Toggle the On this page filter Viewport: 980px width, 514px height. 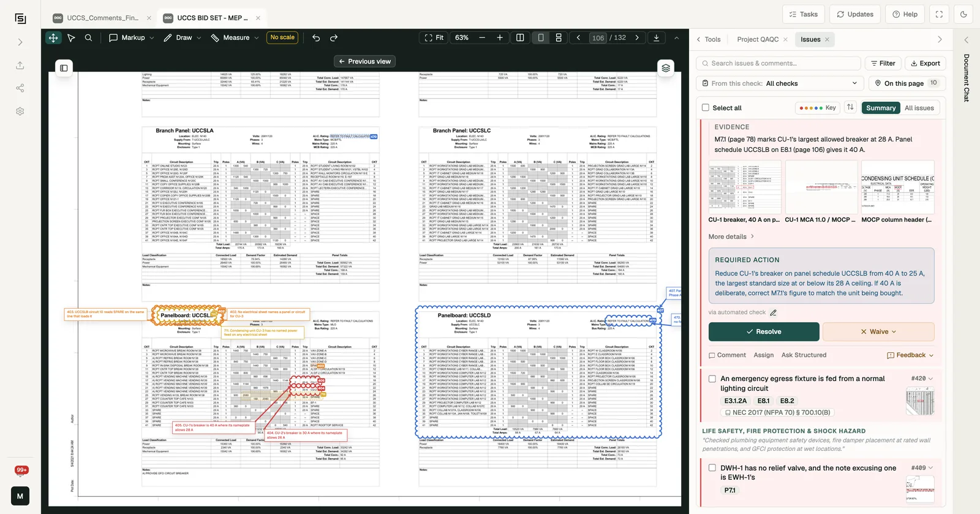[x=907, y=83]
